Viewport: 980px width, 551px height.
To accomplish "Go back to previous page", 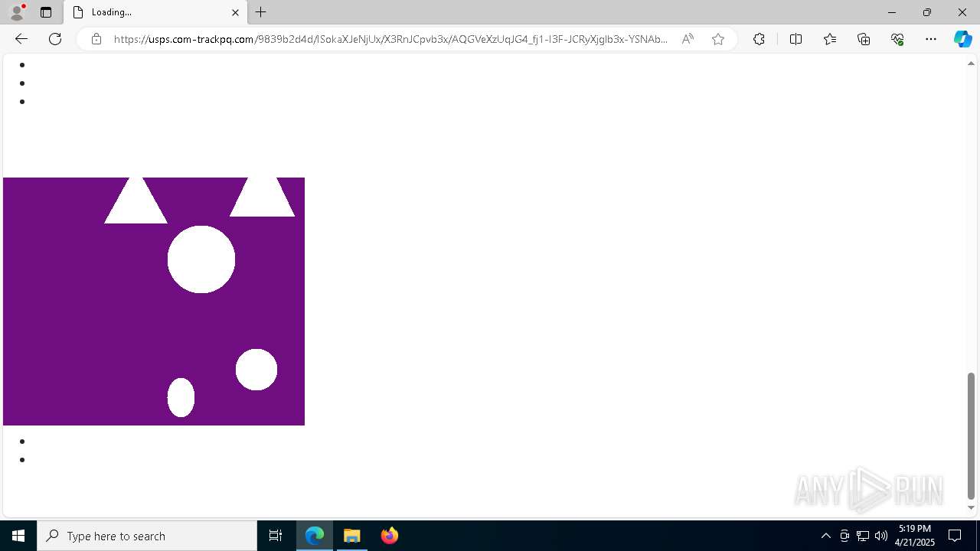I will click(x=21, y=39).
